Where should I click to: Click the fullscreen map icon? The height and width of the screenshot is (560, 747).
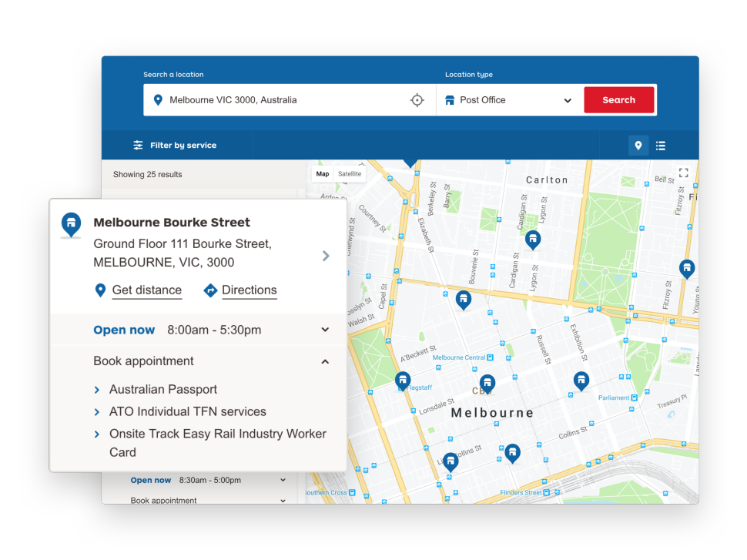point(683,173)
